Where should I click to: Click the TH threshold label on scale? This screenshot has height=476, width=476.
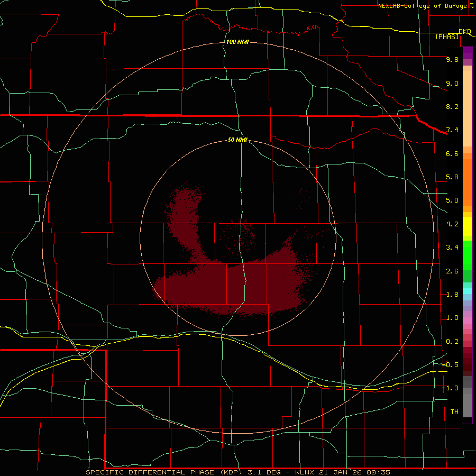[x=454, y=412]
